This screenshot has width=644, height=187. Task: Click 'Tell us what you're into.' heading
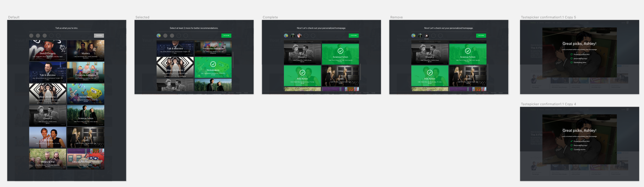click(x=67, y=28)
